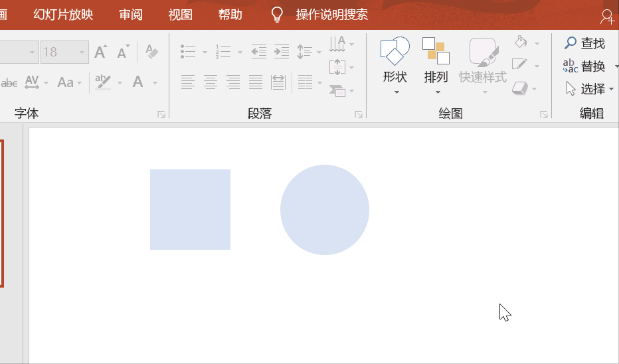Toggle bulleted list
This screenshot has height=364, width=619.
pyautogui.click(x=189, y=52)
